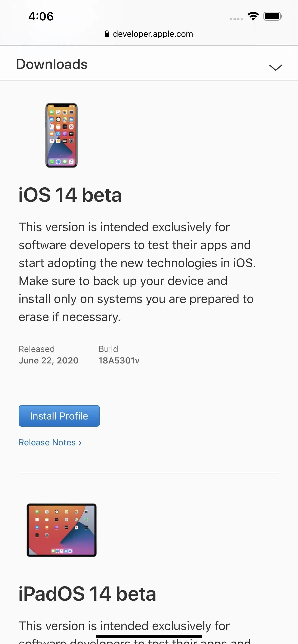Tap the Wi-Fi status icon
This screenshot has width=298, height=644.
[253, 16]
